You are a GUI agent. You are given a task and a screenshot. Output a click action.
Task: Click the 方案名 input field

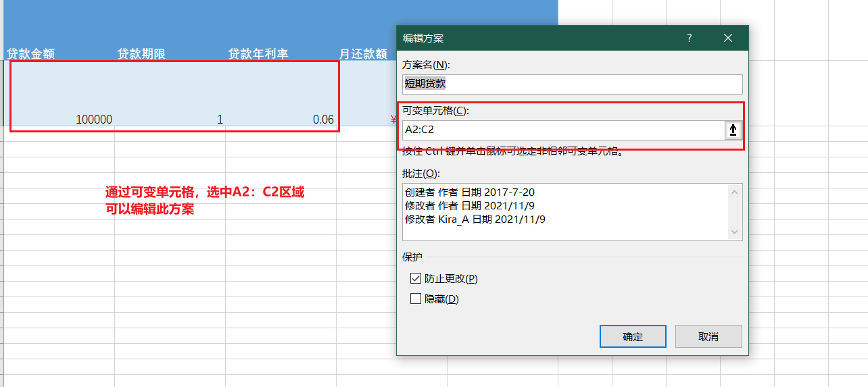coord(572,84)
